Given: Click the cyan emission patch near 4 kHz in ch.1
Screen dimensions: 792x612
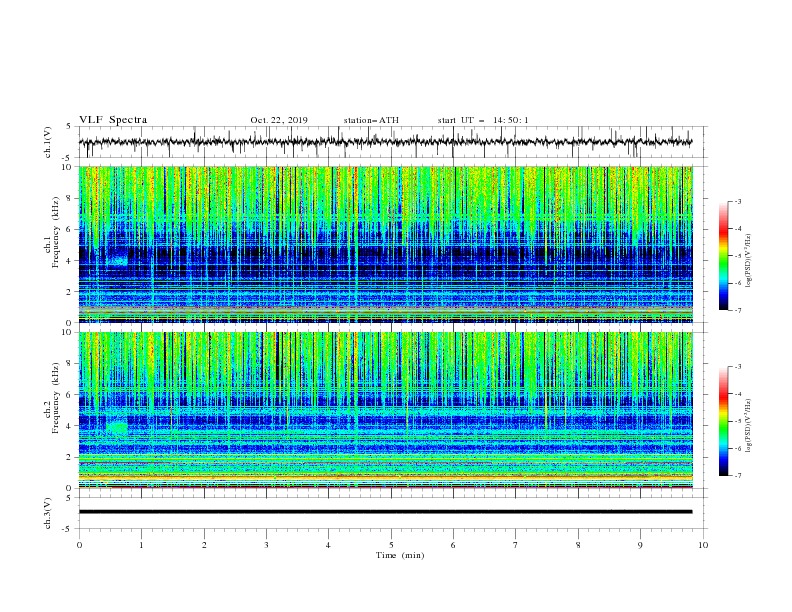Looking at the screenshot, I should tap(117, 261).
